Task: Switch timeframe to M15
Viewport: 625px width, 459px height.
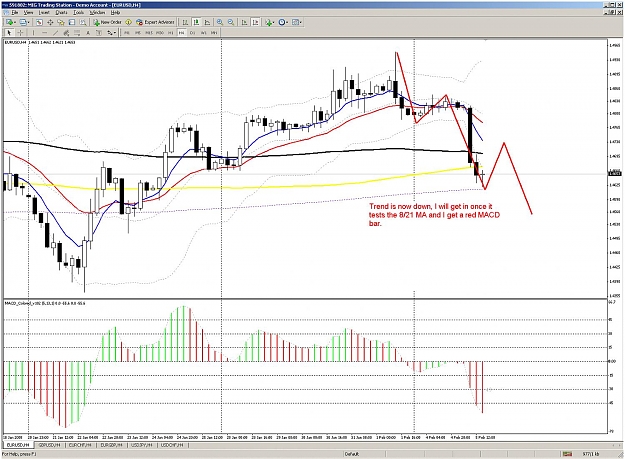Action: [x=149, y=33]
